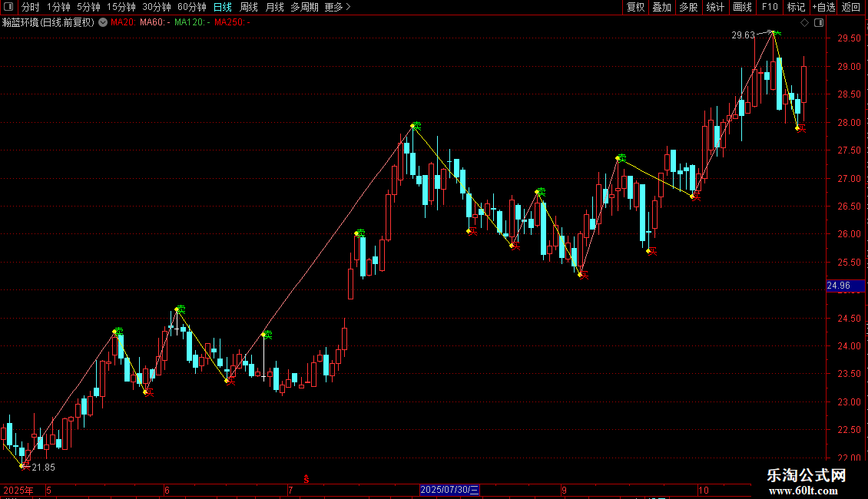Click the 29.63 high price label
Viewport: 868px width, 499px height.
(x=743, y=35)
